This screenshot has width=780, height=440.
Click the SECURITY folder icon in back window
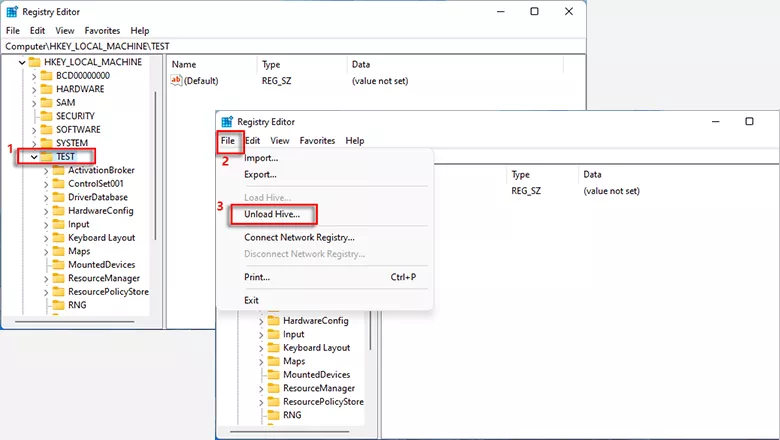[x=46, y=116]
